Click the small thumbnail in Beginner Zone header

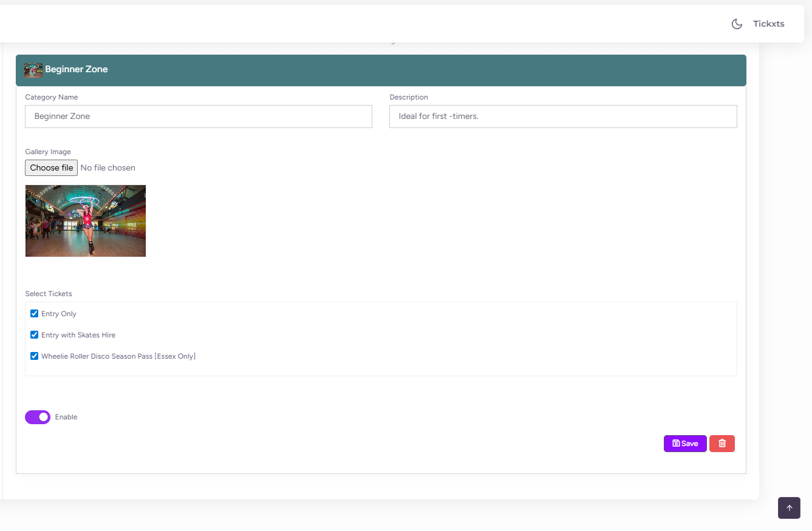[33, 70]
